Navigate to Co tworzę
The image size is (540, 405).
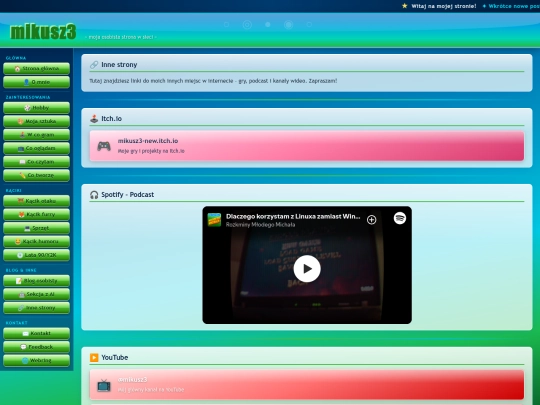(x=36, y=175)
